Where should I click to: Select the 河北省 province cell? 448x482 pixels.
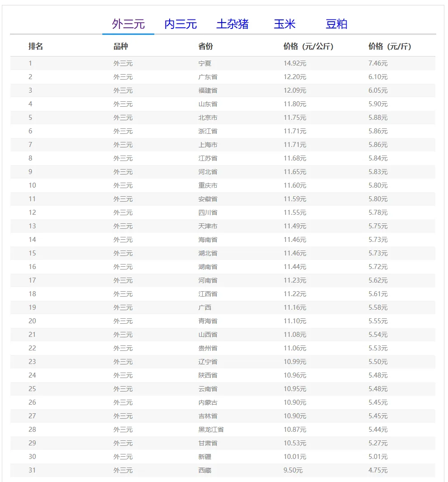(x=208, y=172)
